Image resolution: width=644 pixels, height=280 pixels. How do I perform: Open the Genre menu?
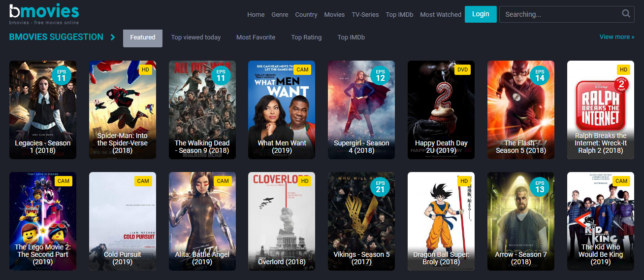coord(280,14)
